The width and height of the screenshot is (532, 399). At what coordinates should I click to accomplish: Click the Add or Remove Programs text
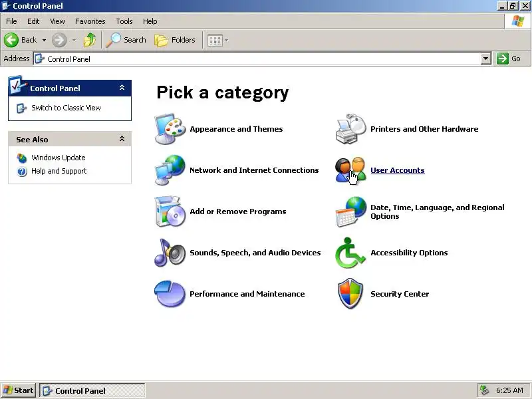pos(238,211)
